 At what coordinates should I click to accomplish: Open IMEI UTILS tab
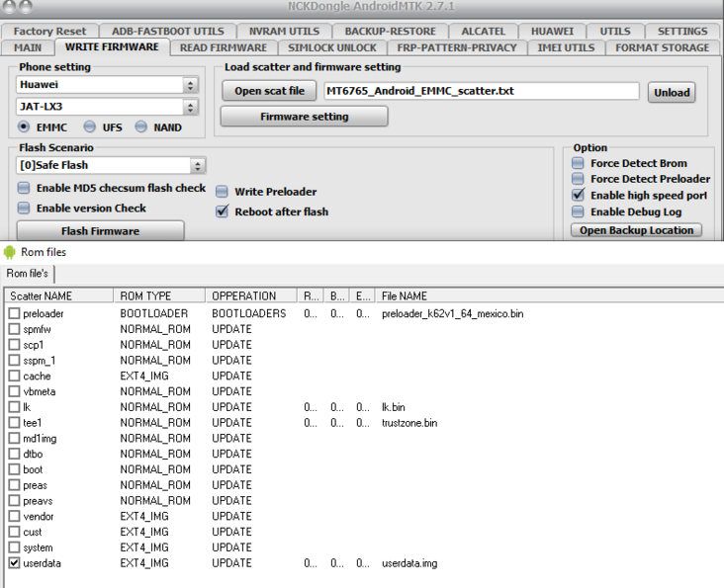tap(566, 47)
